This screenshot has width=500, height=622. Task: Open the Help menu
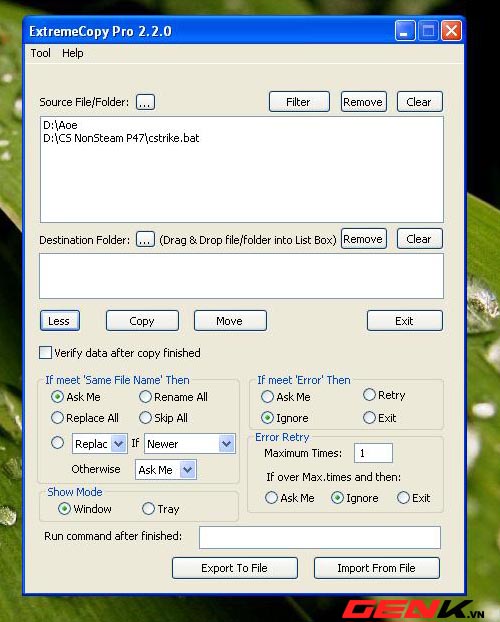73,53
